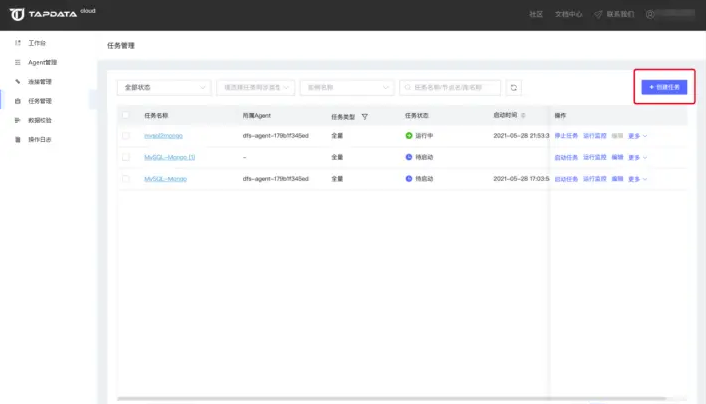Viewport: 706px width, 404px height.
Task: Click the task name search input field
Action: (450, 88)
